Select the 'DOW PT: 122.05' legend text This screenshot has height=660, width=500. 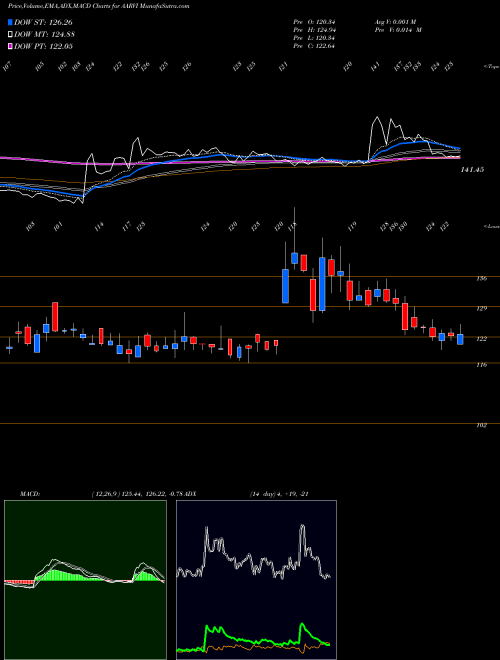tap(43, 46)
